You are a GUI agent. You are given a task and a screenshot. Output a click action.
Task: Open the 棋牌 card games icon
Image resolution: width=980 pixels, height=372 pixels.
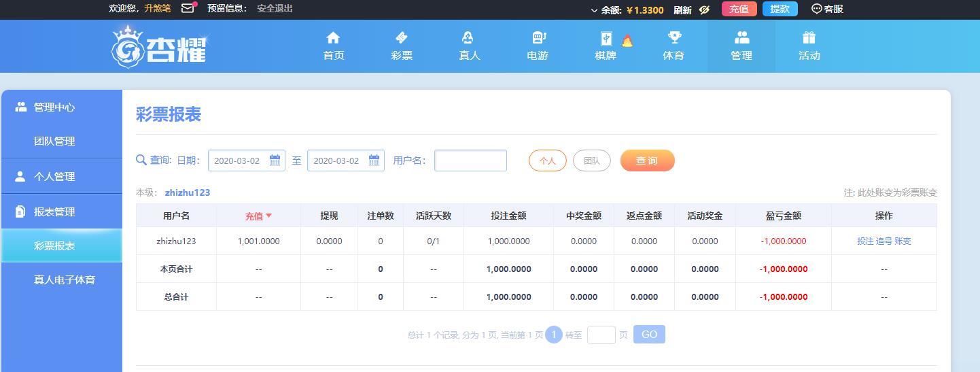coord(606,38)
